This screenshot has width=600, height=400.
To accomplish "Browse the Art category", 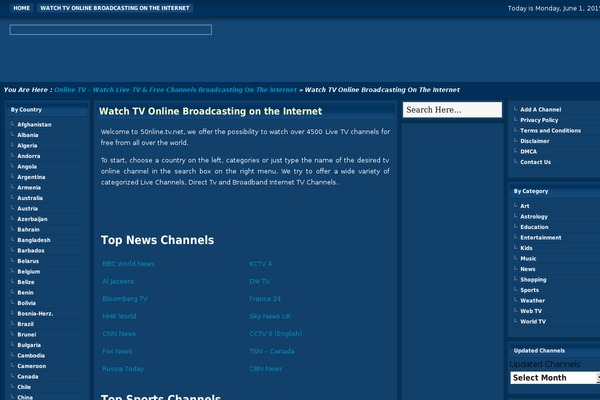I will point(525,206).
